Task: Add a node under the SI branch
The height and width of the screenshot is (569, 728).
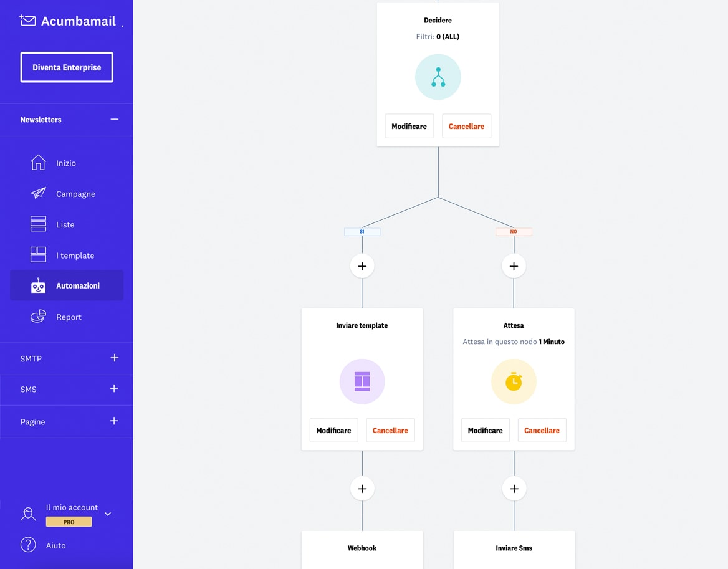Action: point(362,266)
